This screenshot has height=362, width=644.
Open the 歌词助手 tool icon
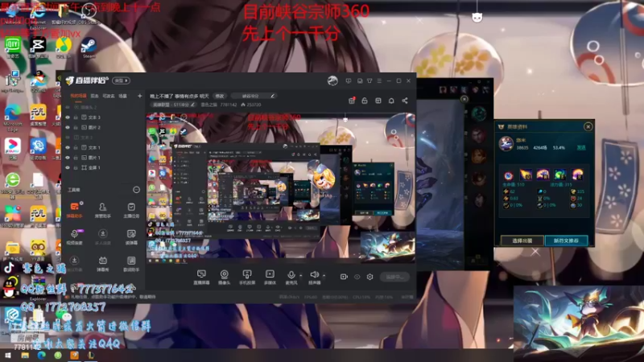coord(131,264)
